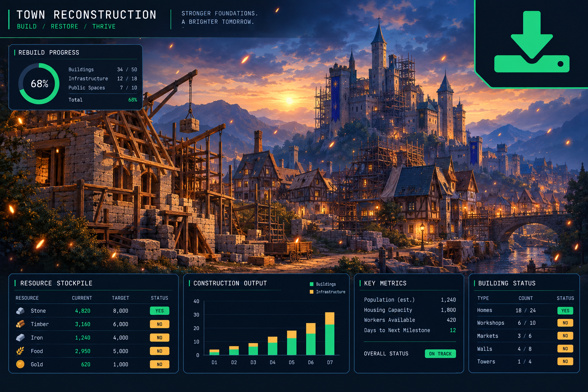Click the Days to Next Milestone value 12
Viewport: 588px width, 392px height.
[x=453, y=330]
